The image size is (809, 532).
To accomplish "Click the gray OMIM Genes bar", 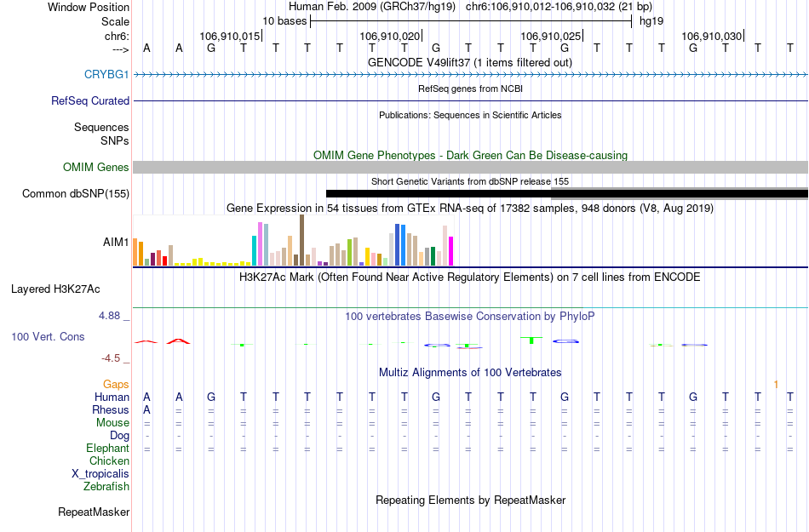I will tap(470, 167).
